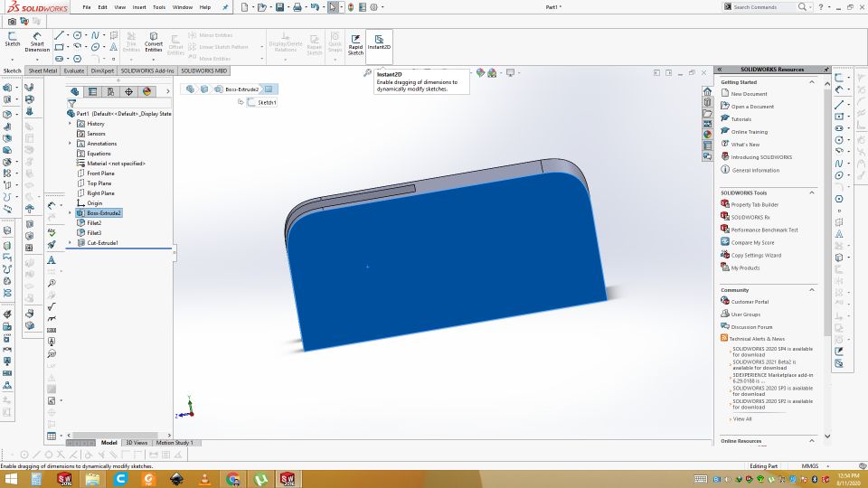This screenshot has height=488, width=868.
Task: Open the Insert menu
Action: tap(139, 7)
